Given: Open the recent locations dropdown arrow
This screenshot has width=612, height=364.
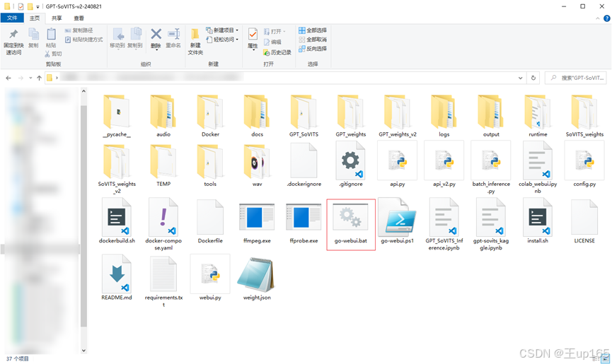Looking at the screenshot, I should (30, 78).
